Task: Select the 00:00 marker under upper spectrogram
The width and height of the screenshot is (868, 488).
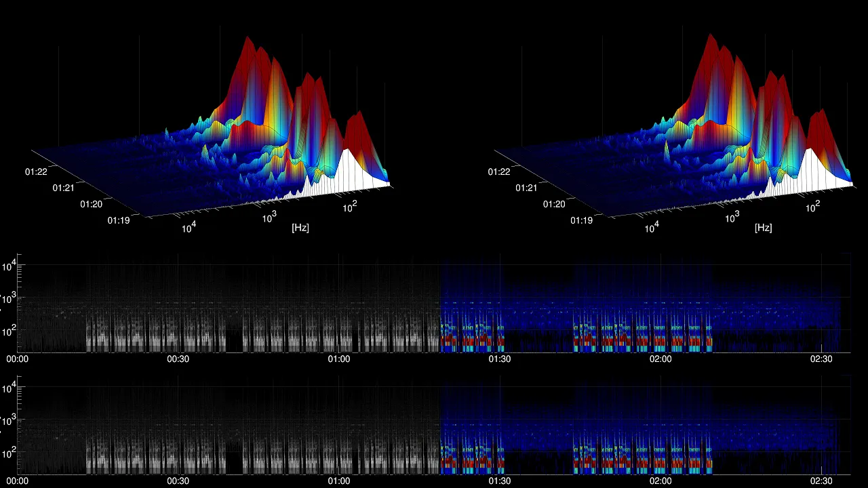Action: pos(17,359)
